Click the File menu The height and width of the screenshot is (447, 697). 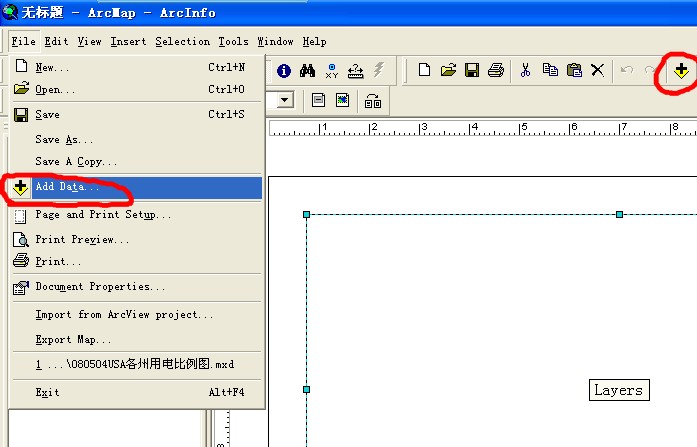[24, 41]
